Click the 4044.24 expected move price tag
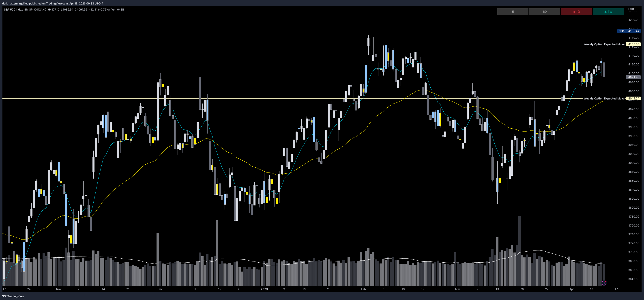This screenshot has width=644, height=300. pos(633,99)
